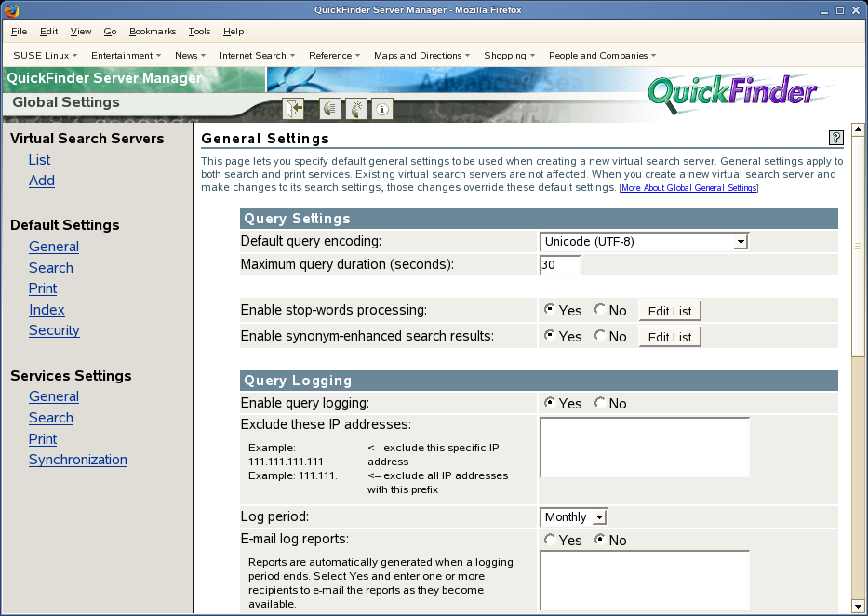Image resolution: width=868 pixels, height=616 pixels.
Task: Click the Firefox logo in title bar
Action: 11,10
